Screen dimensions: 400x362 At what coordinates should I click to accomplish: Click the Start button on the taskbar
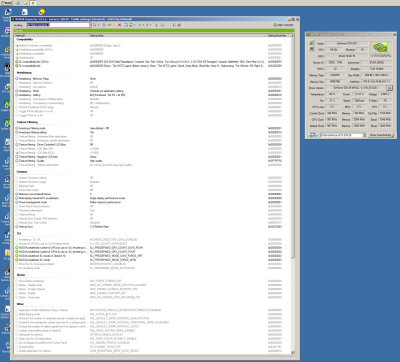point(6,3)
